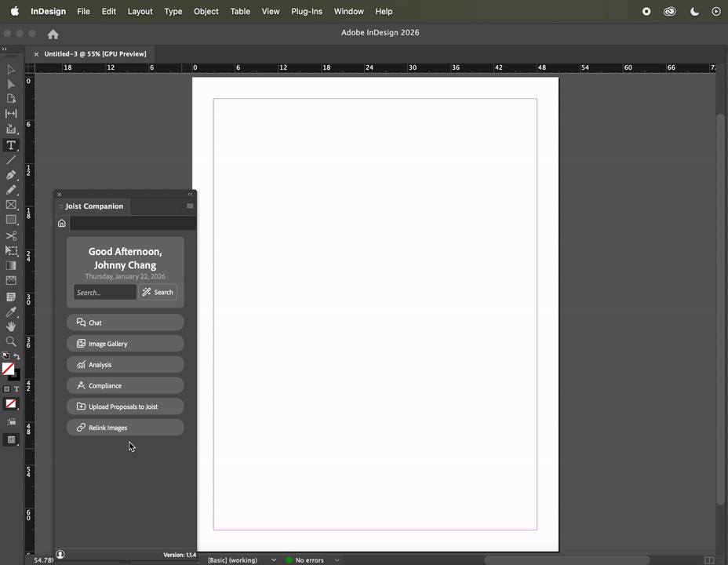The image size is (728, 565).
Task: Select the Fill color swatch
Action: 8,369
